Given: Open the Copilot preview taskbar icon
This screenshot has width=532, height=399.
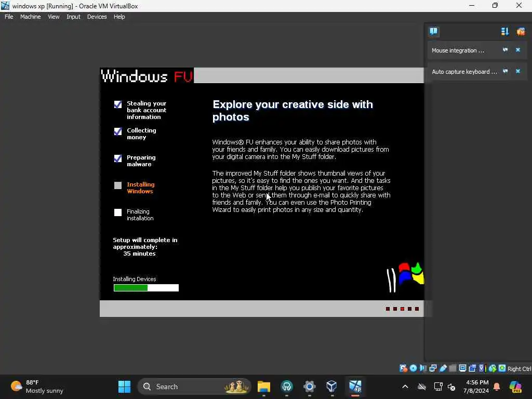Looking at the screenshot, I should tap(516, 387).
